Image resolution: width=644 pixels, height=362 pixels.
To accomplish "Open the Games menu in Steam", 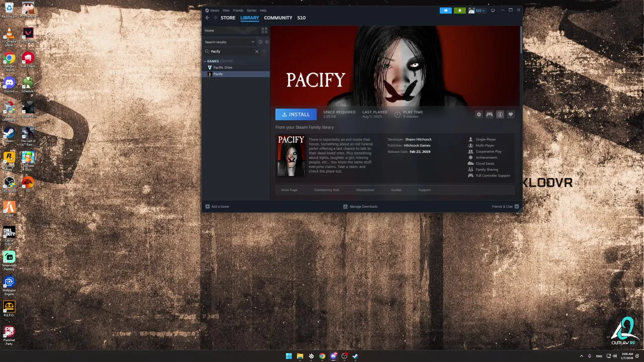I will pos(252,10).
